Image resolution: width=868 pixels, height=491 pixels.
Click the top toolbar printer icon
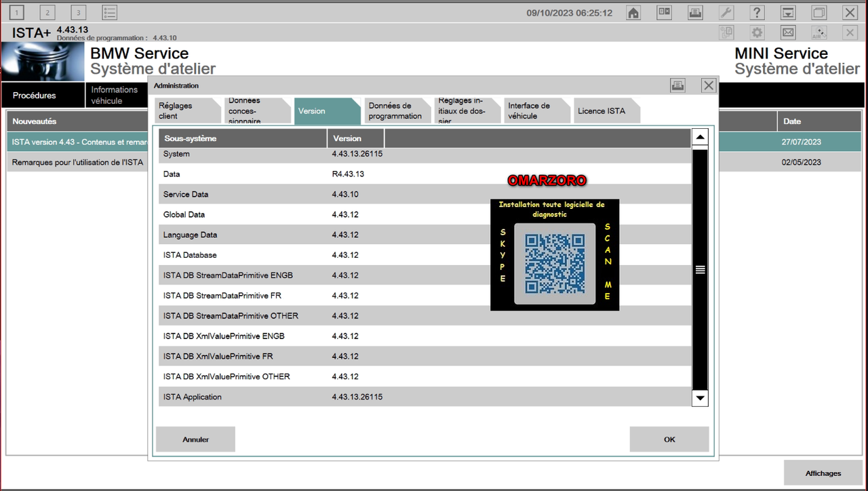click(x=695, y=13)
